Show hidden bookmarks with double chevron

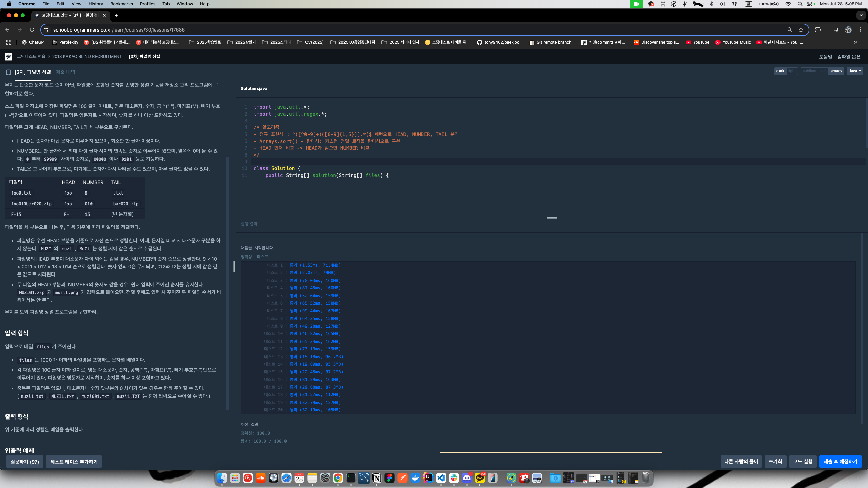click(x=856, y=42)
